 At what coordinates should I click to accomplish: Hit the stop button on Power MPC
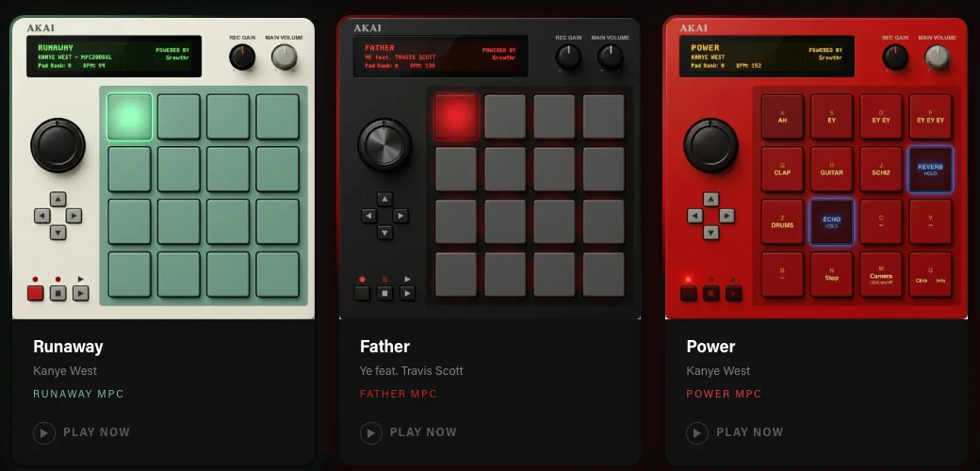click(x=711, y=293)
